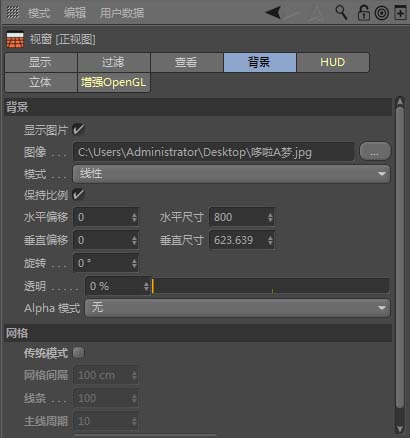Open the 用户数据 menu
This screenshot has height=438, width=410.
click(122, 13)
